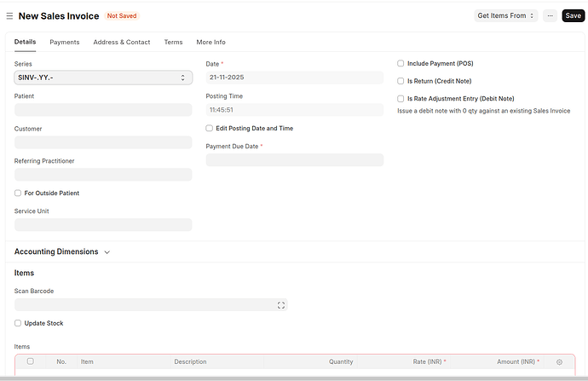Screen dimensions: 588x381
Task: Tick the For Outside Patient checkbox
Action: [19, 193]
